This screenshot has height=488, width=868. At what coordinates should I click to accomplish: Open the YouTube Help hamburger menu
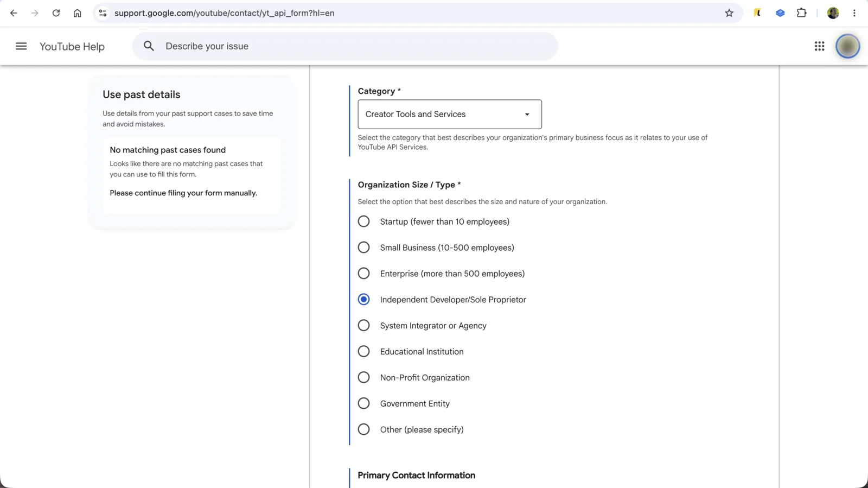21,46
